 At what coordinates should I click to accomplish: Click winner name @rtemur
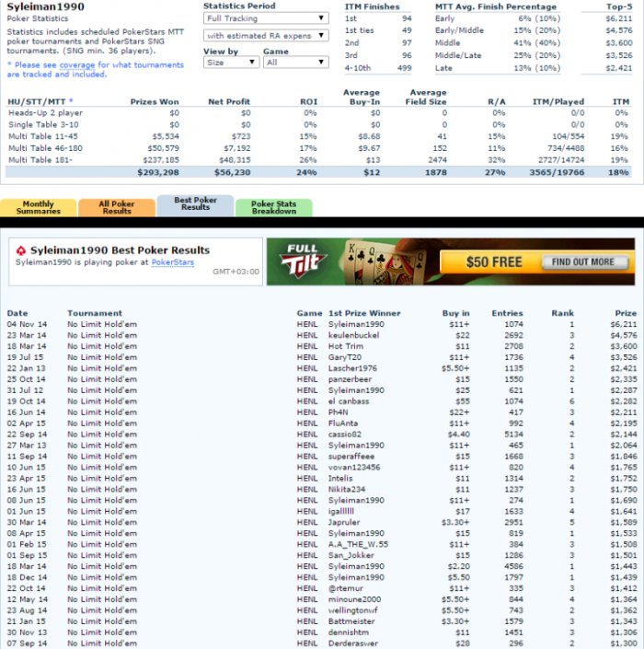click(x=346, y=588)
